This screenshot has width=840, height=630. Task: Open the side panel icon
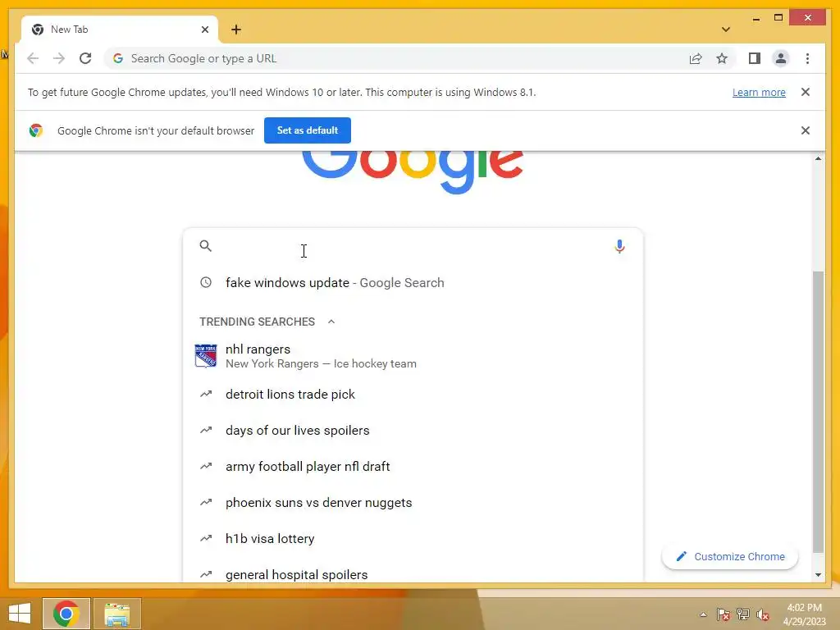coord(755,58)
